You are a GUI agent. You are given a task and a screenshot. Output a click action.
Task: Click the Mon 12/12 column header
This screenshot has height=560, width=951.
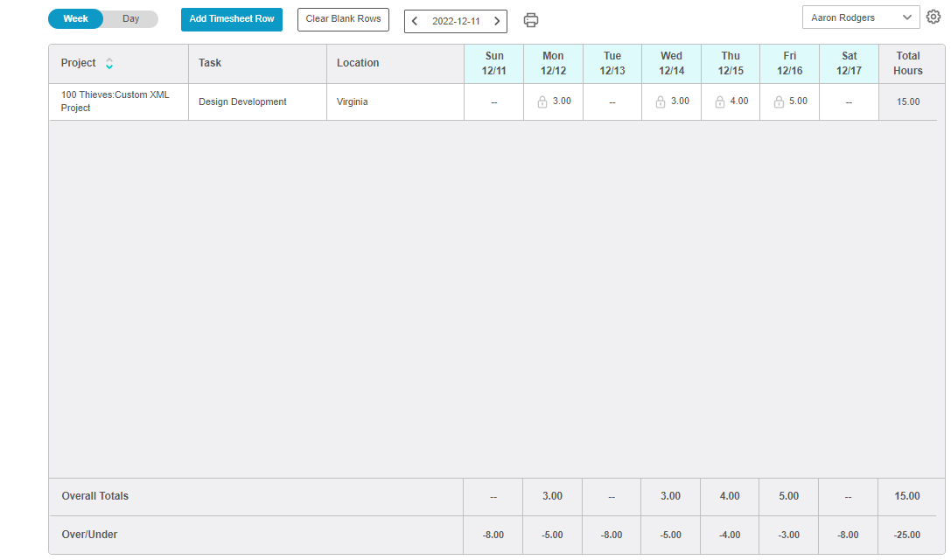pyautogui.click(x=553, y=64)
